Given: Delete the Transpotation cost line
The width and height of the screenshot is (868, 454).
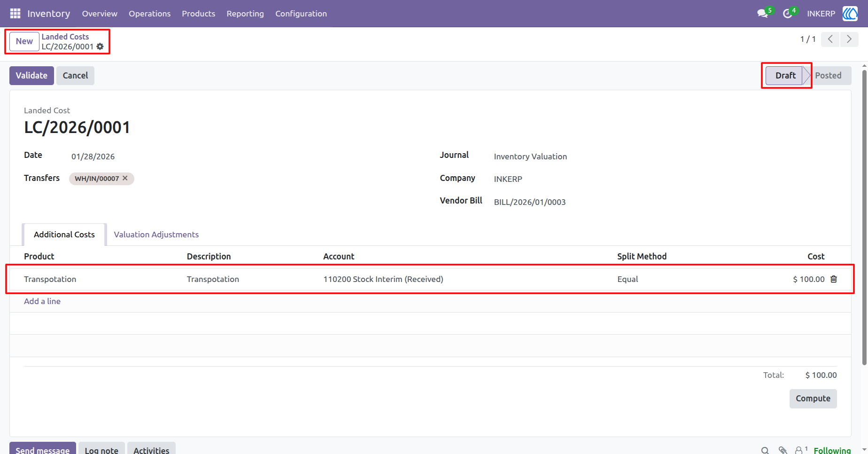Looking at the screenshot, I should [x=834, y=279].
